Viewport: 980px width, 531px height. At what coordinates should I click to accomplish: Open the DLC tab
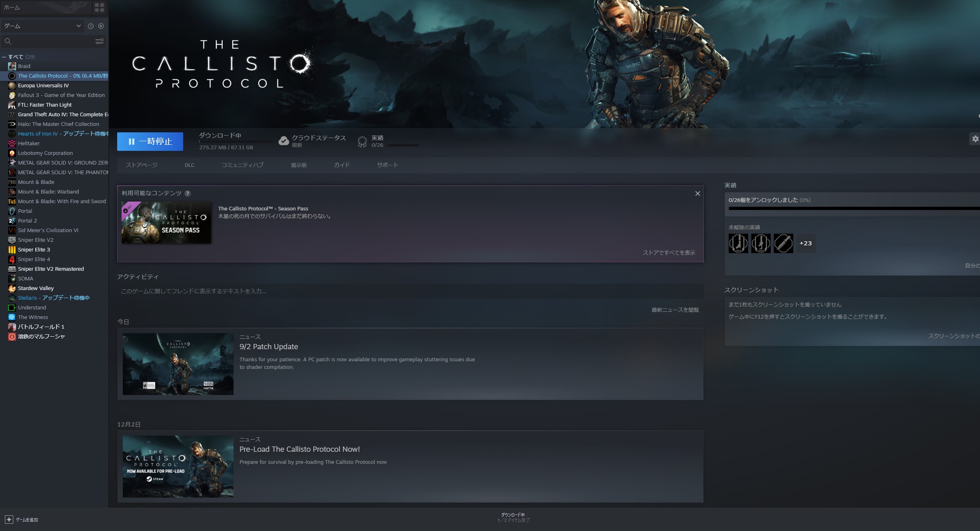coord(189,165)
